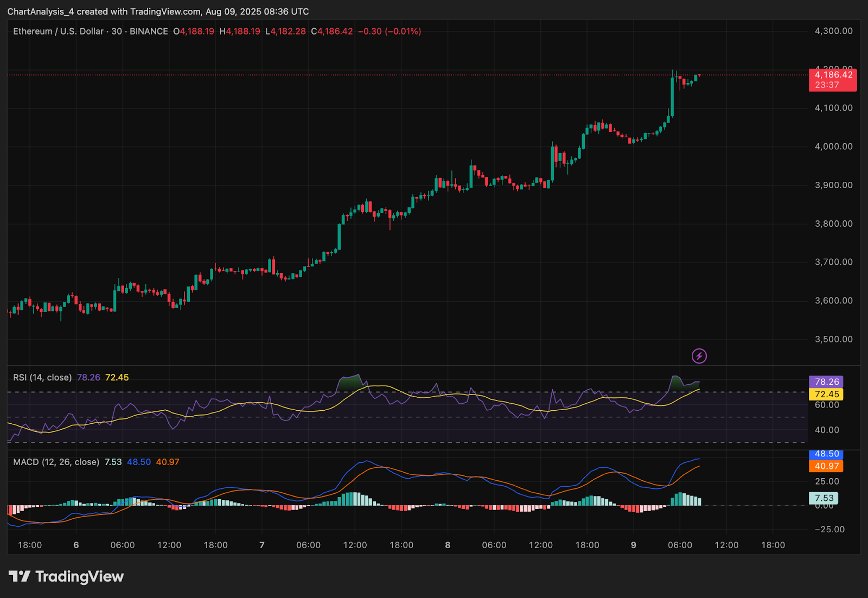Screen dimensions: 868x598
Task: Click the 4,300.00 price axis label
Action: [x=833, y=31]
